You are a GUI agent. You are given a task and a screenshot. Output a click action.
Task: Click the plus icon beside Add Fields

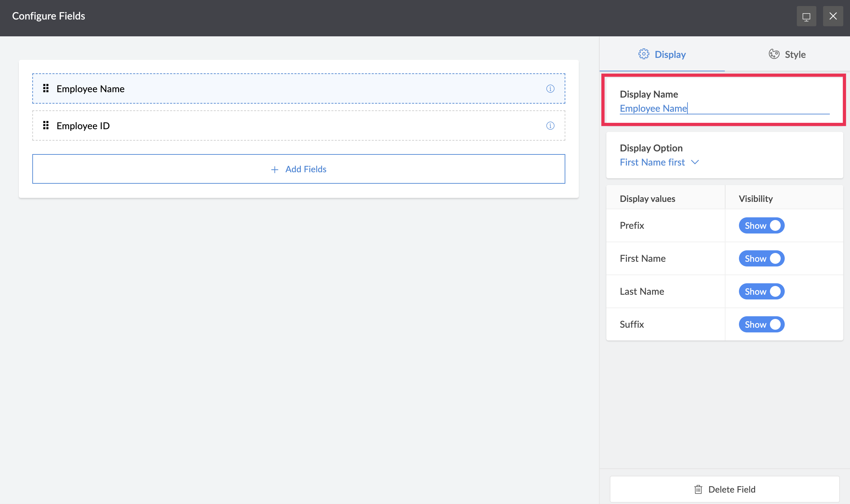pyautogui.click(x=275, y=170)
